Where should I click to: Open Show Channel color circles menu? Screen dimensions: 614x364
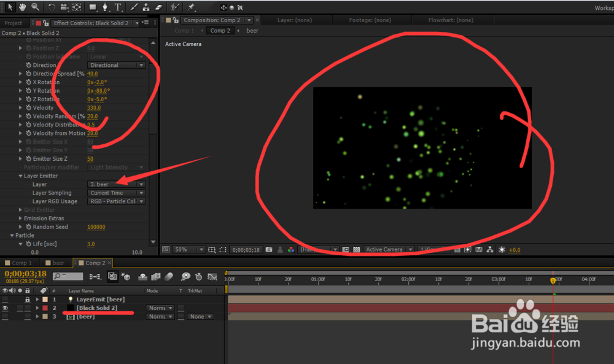pyautogui.click(x=291, y=249)
